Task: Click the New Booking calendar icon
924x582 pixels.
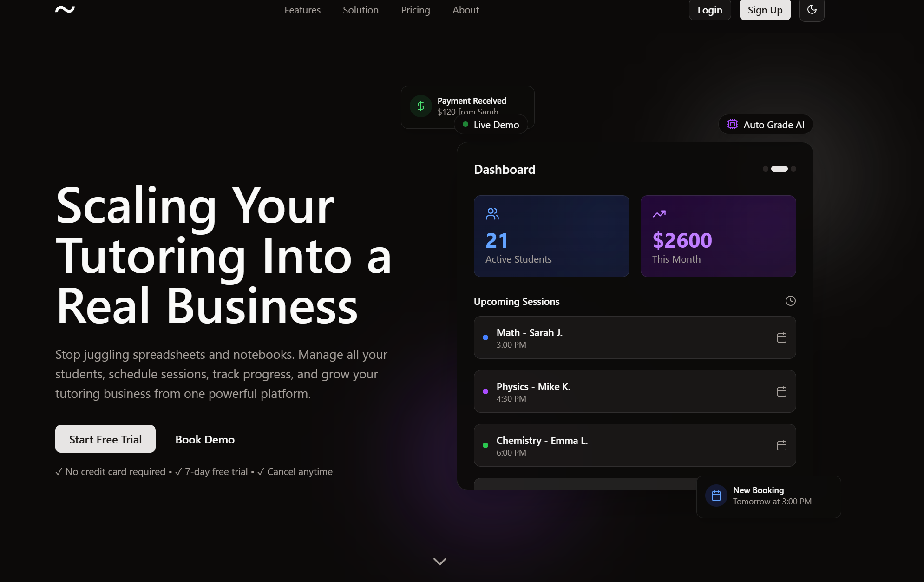Action: click(x=716, y=496)
